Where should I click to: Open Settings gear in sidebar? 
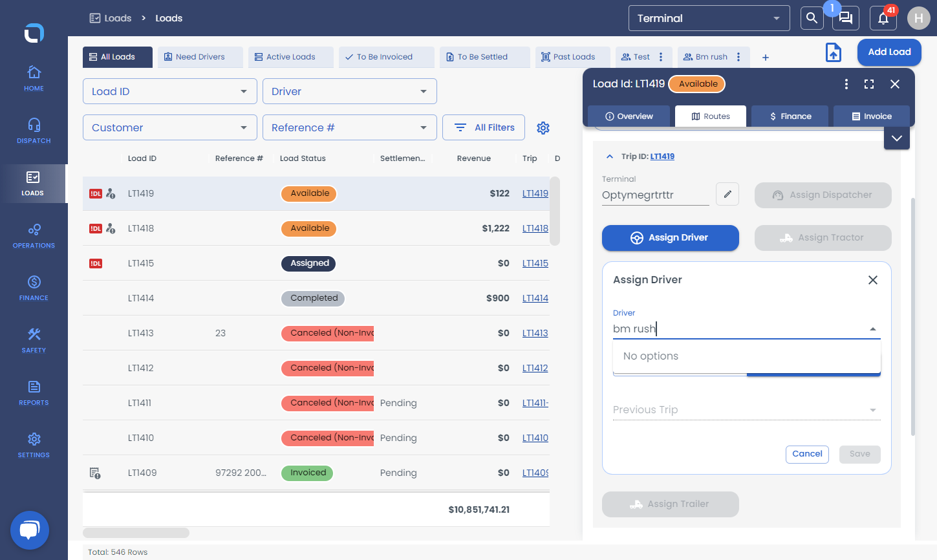pos(34,444)
